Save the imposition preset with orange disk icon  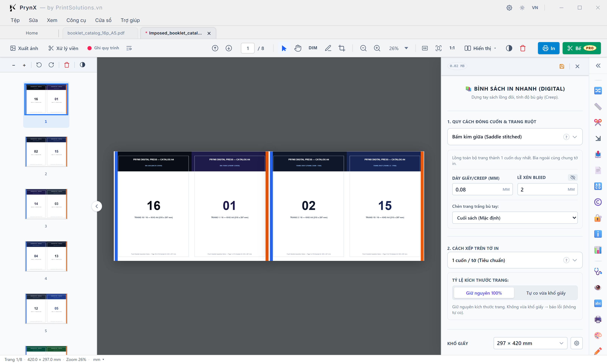(x=562, y=66)
